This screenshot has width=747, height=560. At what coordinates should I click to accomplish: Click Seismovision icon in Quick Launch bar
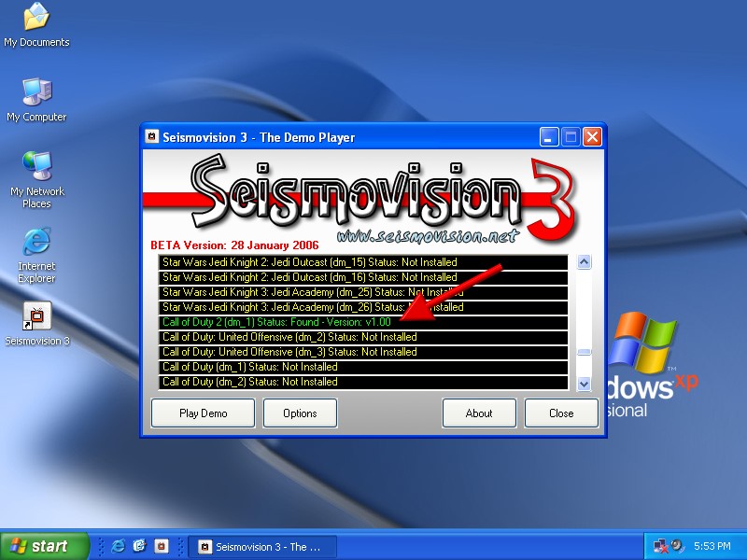pos(161,546)
